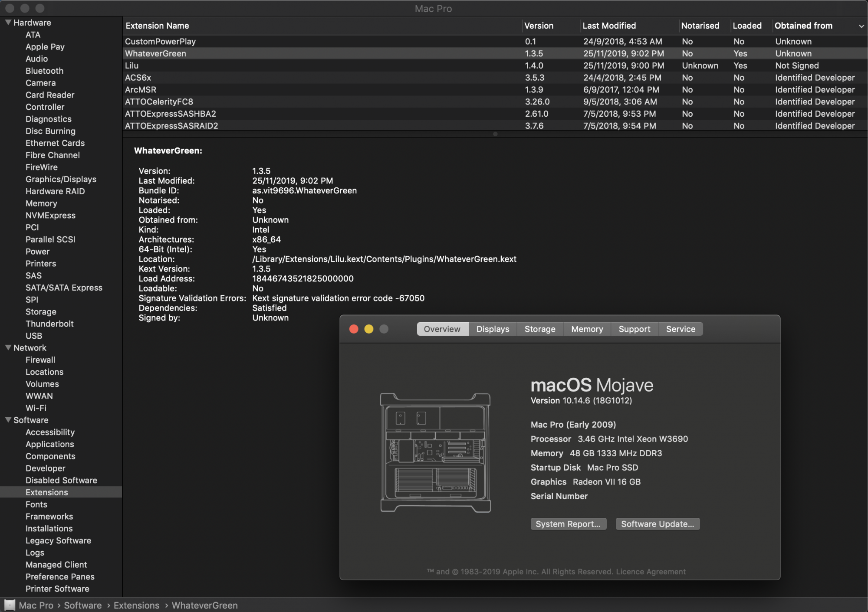
Task: Switch to the Displays tab
Action: click(493, 329)
